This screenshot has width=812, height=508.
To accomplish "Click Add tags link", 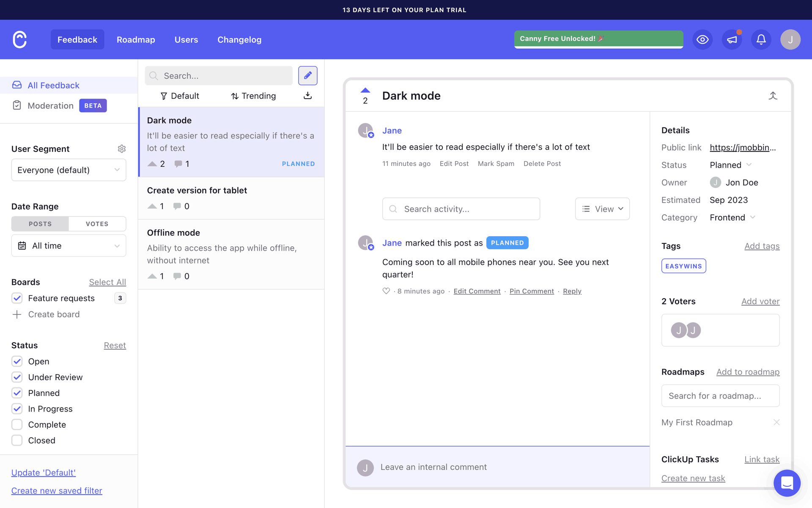I will [x=762, y=246].
